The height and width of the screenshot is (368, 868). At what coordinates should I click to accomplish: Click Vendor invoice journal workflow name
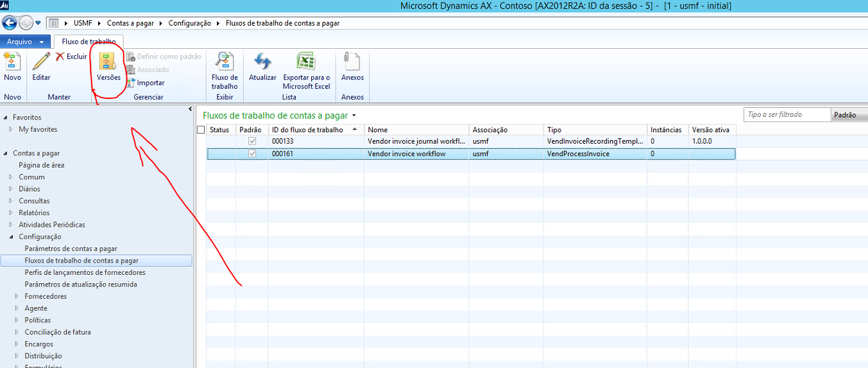click(416, 141)
